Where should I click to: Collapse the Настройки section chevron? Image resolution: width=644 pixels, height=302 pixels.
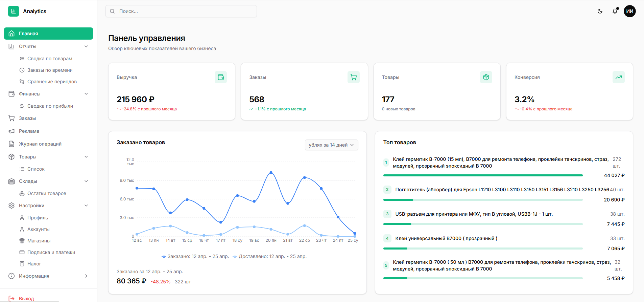[x=86, y=206]
